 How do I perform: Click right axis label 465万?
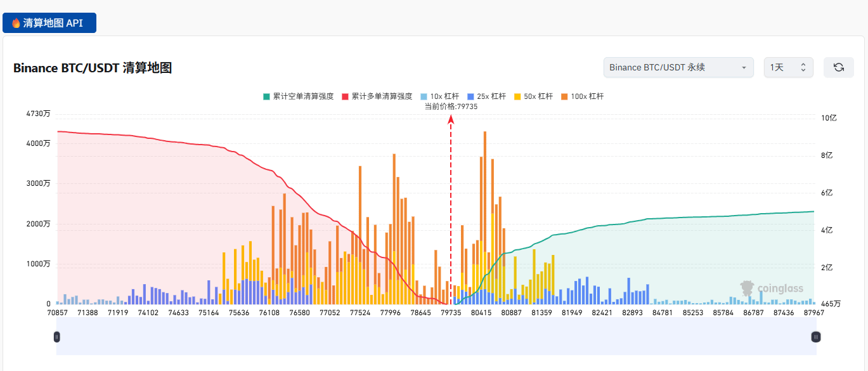(x=831, y=304)
